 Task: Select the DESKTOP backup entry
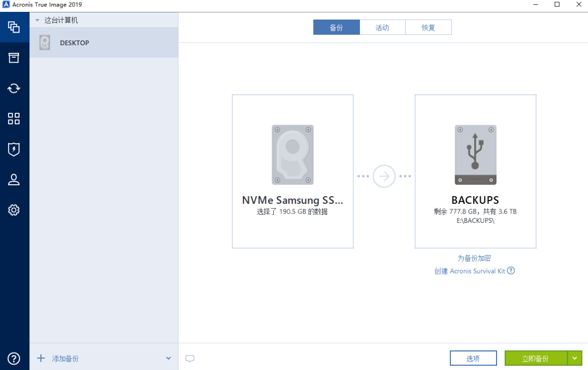click(x=104, y=43)
